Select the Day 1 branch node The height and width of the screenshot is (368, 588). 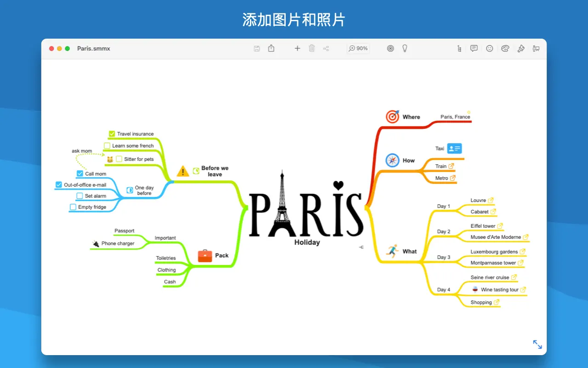(443, 206)
